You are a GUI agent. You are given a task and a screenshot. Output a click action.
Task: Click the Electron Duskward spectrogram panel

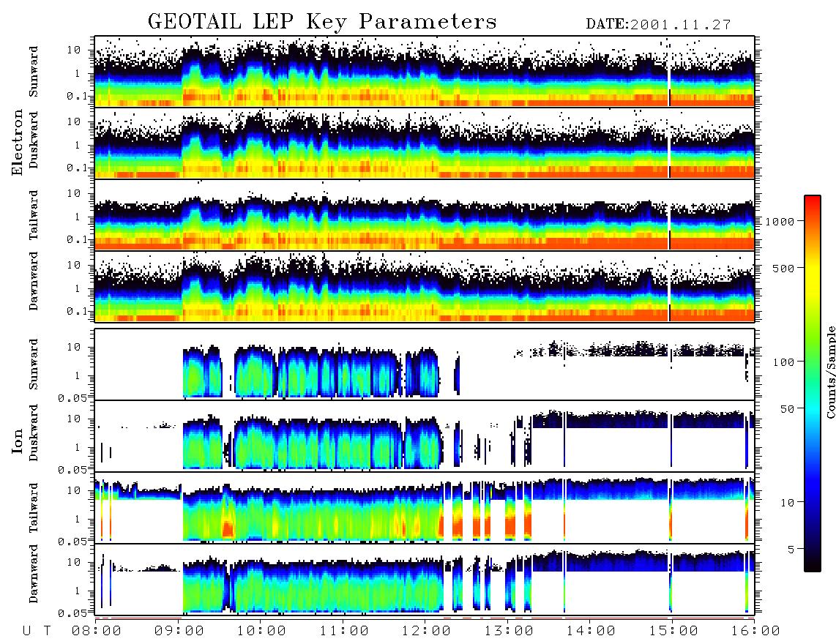click(x=425, y=143)
